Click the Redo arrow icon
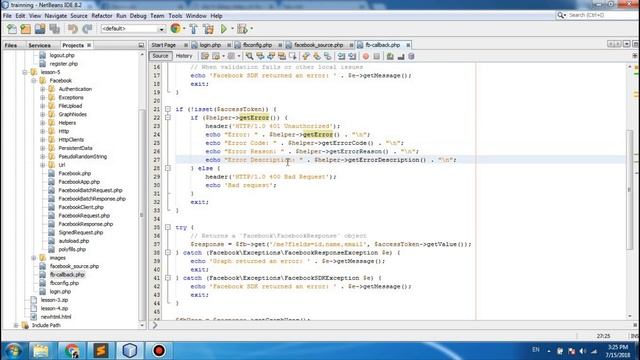This screenshot has width=640, height=360. (87, 29)
